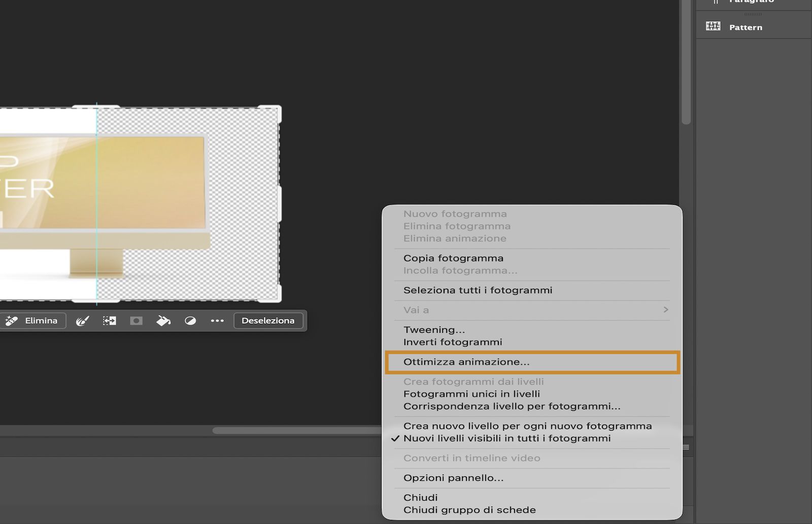812x524 pixels.
Task: Open 'Ottimizza animazione...' from the menu
Action: pyautogui.click(x=466, y=361)
